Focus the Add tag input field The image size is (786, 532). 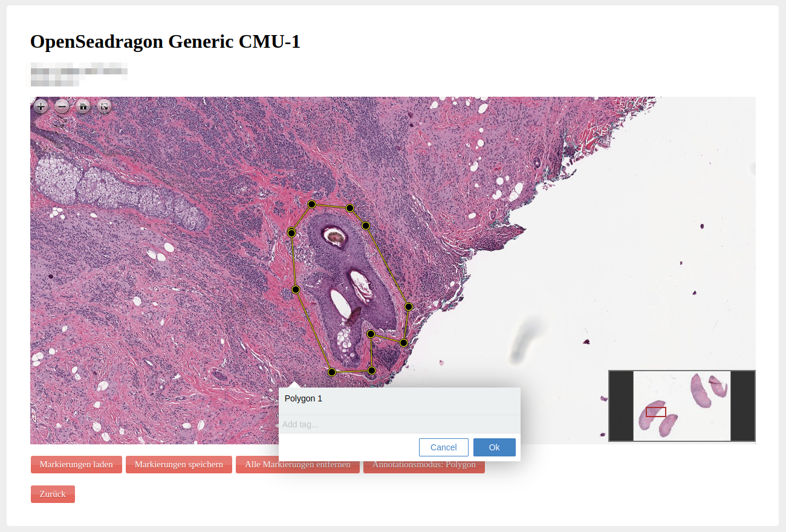399,424
